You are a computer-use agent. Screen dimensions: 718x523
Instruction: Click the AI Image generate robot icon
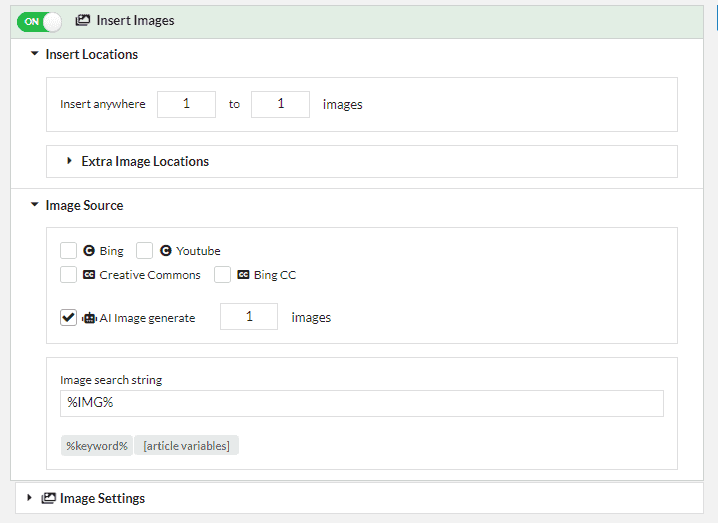click(89, 318)
